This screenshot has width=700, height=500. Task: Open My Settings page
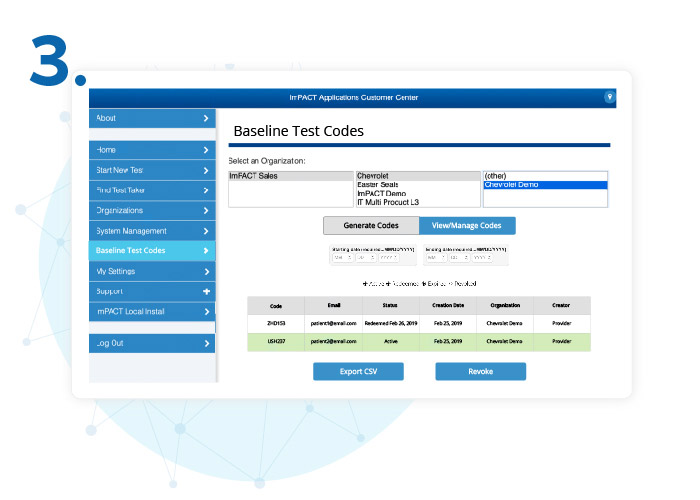(x=152, y=271)
